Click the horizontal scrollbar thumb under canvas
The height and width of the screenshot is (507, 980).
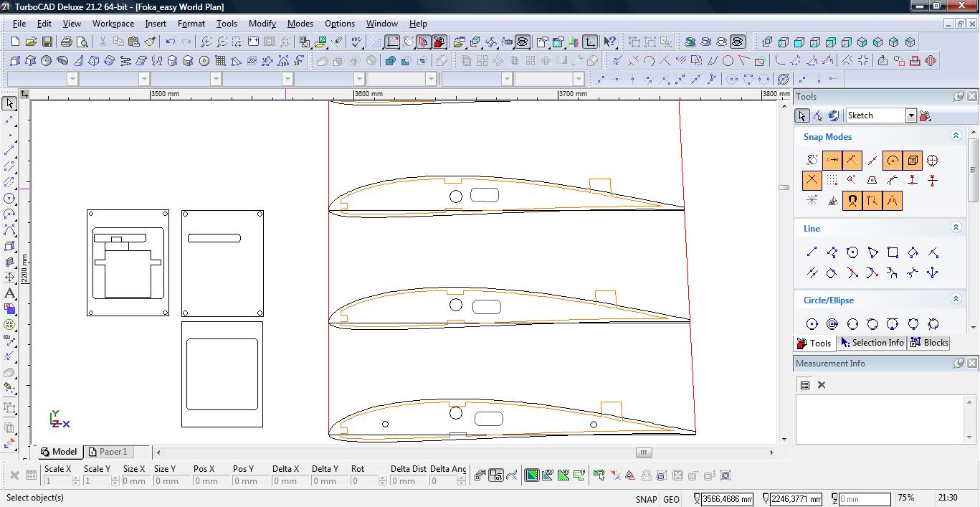(x=644, y=452)
